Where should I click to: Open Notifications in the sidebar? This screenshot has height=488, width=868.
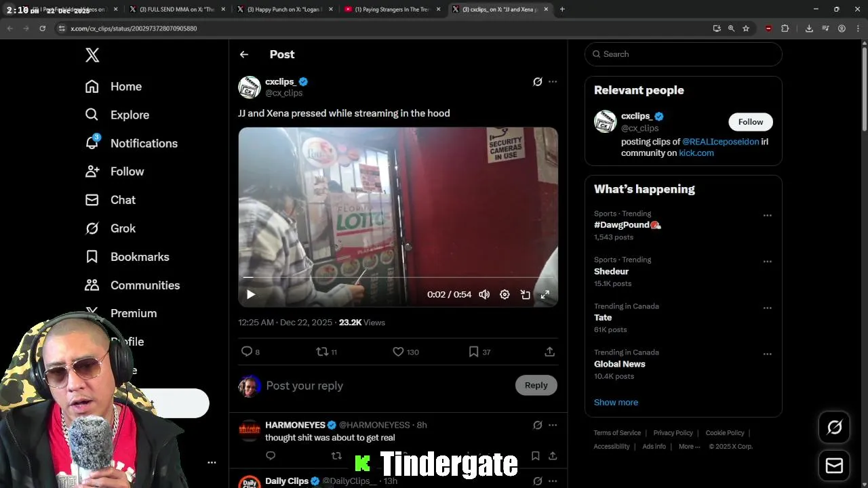(131, 144)
